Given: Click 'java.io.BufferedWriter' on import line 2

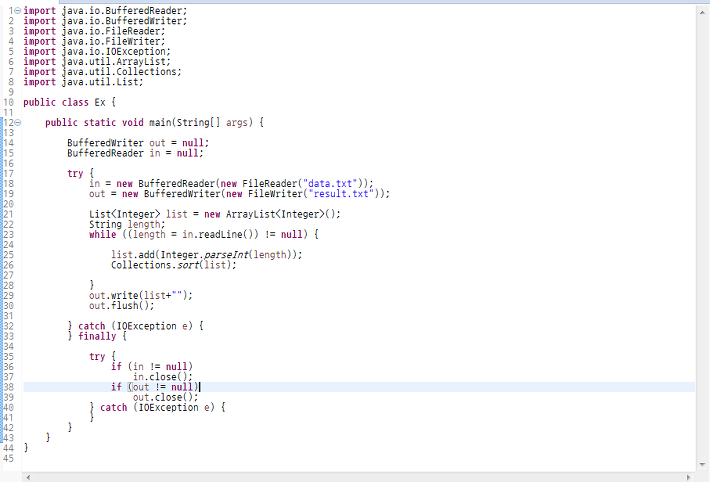Looking at the screenshot, I should click(x=122, y=21).
